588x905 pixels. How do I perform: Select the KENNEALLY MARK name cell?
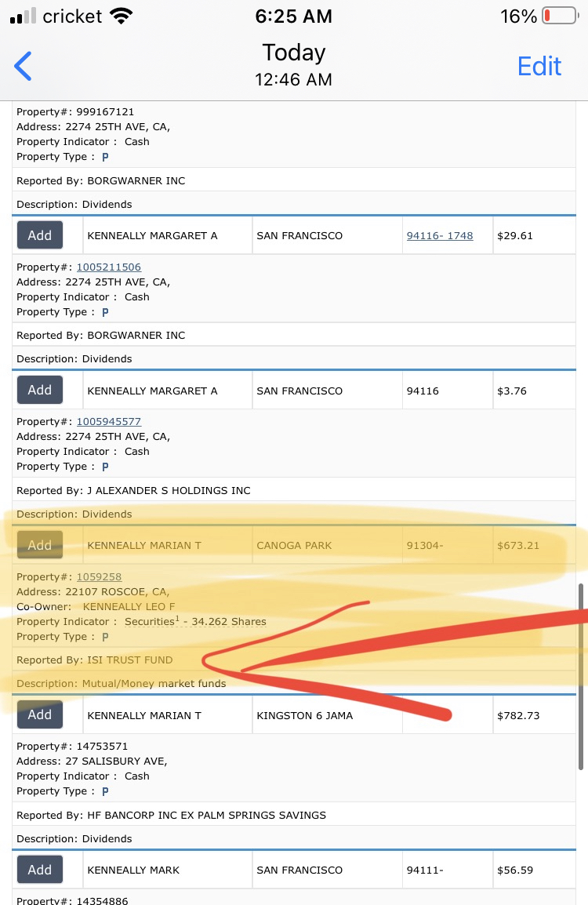coord(167,870)
